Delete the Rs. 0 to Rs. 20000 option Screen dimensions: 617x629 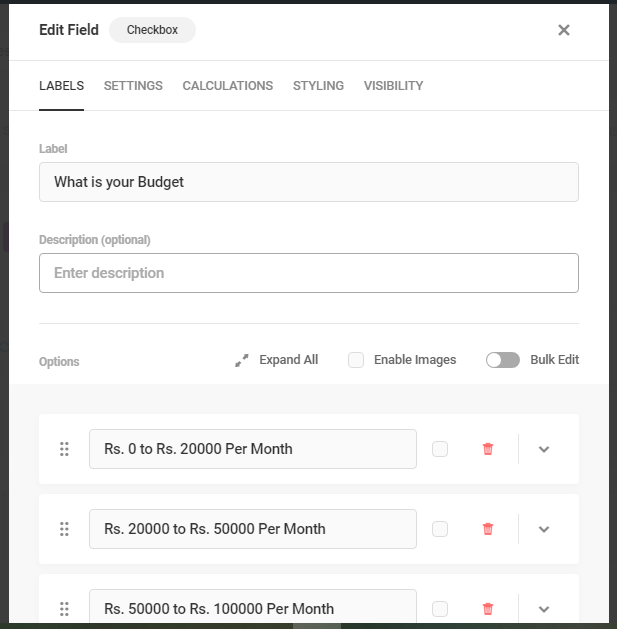tap(488, 449)
